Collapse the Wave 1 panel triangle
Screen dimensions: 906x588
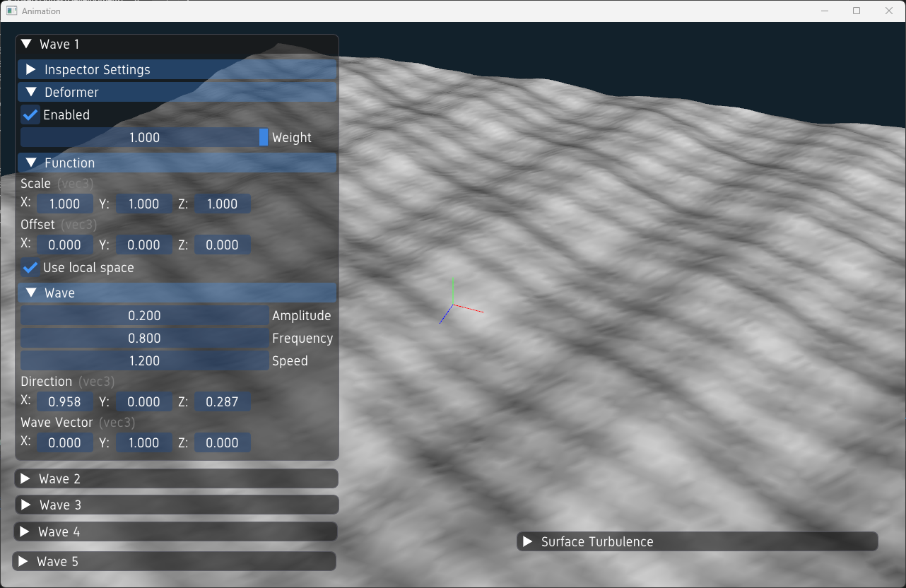27,44
